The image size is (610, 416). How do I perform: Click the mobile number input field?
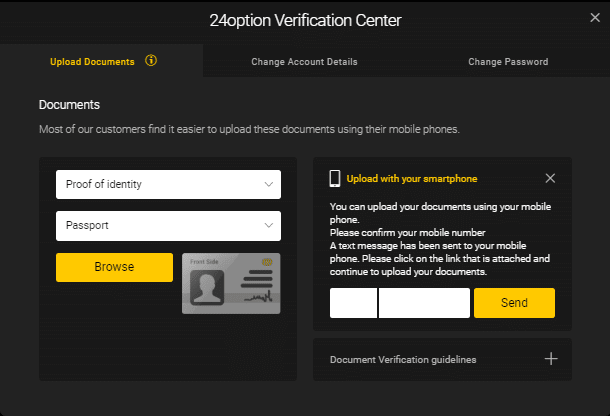(424, 303)
